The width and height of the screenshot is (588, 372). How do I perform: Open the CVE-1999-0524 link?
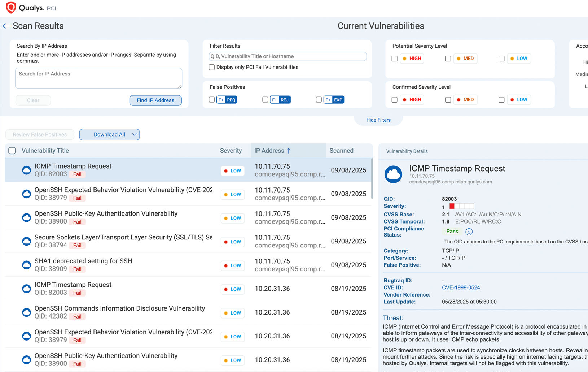click(461, 287)
